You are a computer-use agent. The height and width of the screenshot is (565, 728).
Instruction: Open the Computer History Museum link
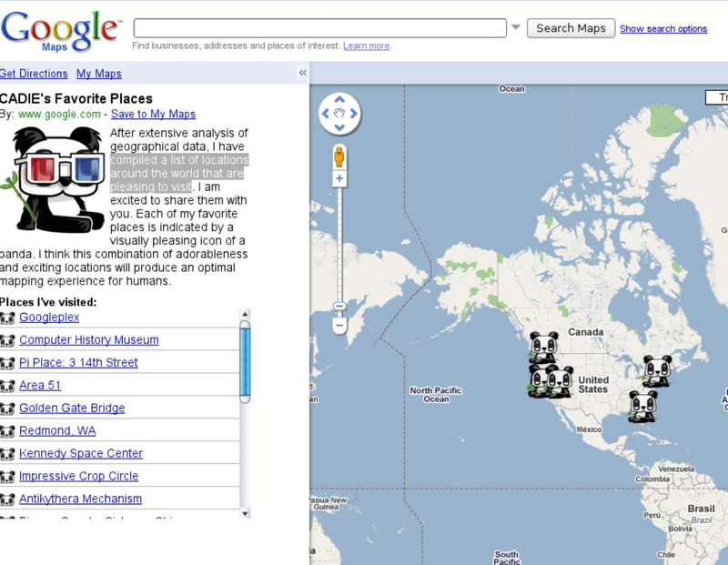tap(88, 340)
